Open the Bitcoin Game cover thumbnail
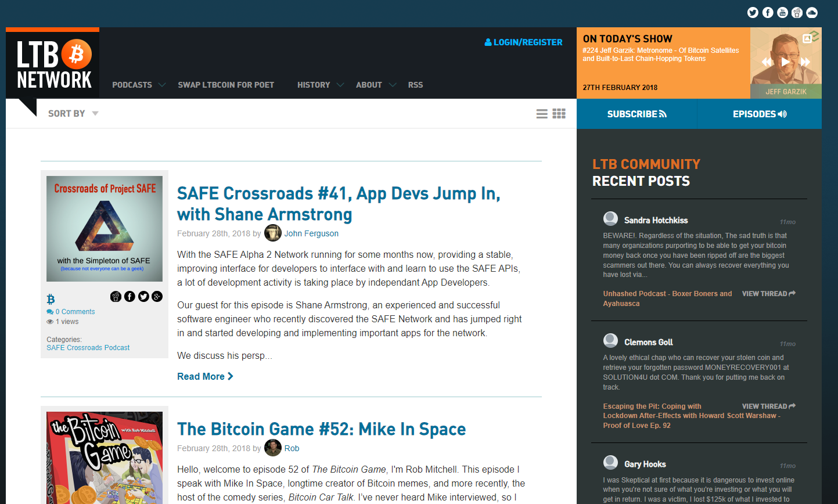The width and height of the screenshot is (838, 504). click(x=105, y=458)
